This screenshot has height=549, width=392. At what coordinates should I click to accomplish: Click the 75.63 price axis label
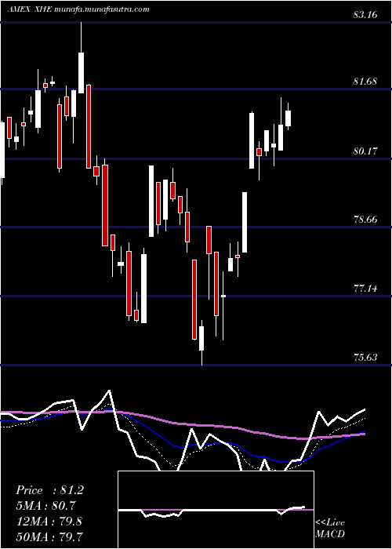coord(365,358)
